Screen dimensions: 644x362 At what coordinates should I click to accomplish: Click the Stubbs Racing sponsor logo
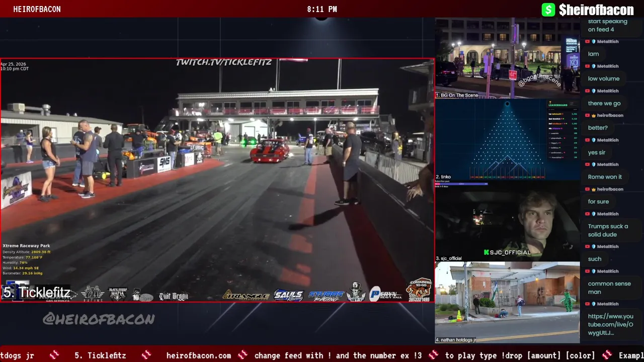click(327, 296)
